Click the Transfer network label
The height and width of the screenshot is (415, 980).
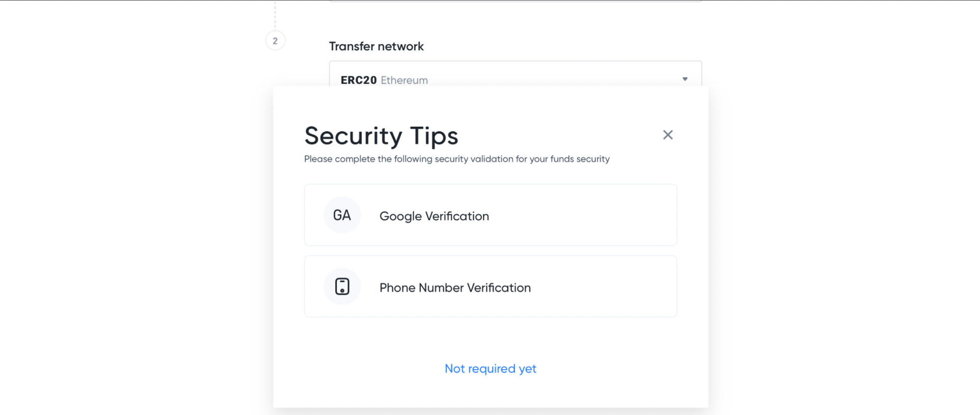click(x=376, y=46)
